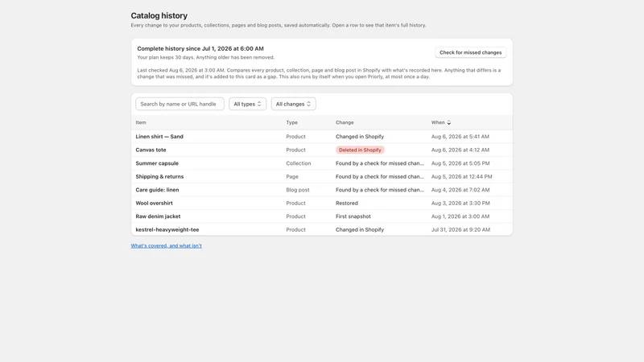The width and height of the screenshot is (644, 362).
Task: Open the All types dropdown
Action: [x=247, y=104]
